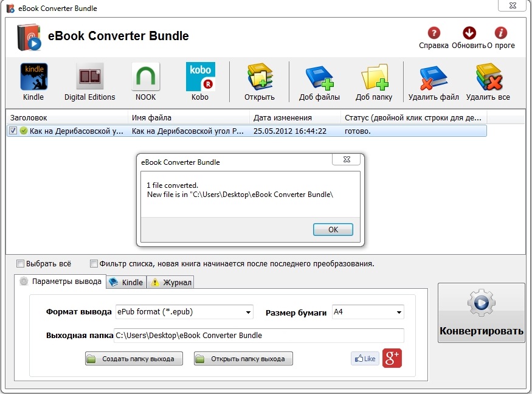Click the green status checkmark in book row
Screen dimensions: 532x394
pyautogui.click(x=24, y=131)
